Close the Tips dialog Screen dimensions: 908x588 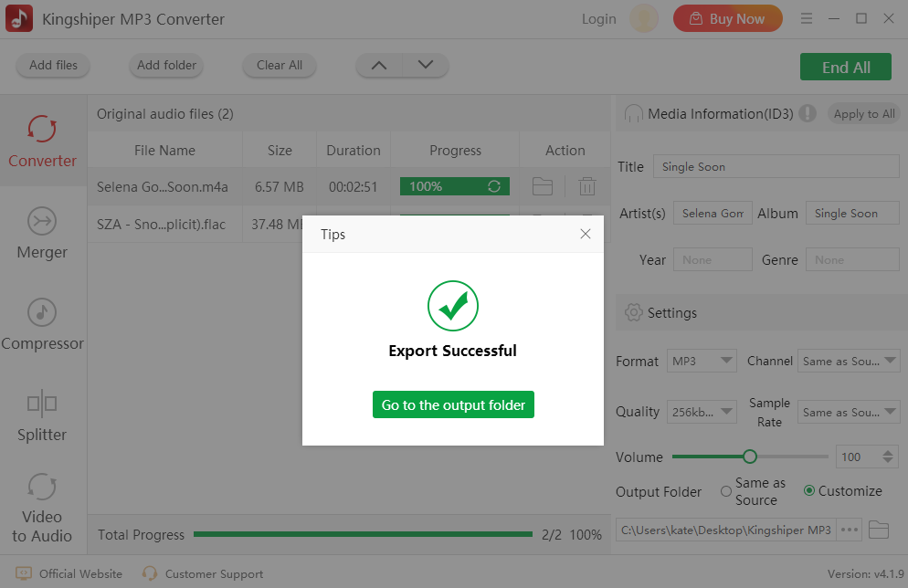tap(586, 234)
